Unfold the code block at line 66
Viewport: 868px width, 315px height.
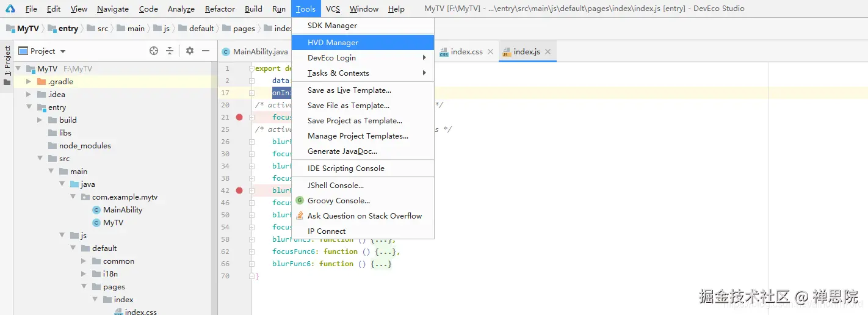click(x=251, y=264)
